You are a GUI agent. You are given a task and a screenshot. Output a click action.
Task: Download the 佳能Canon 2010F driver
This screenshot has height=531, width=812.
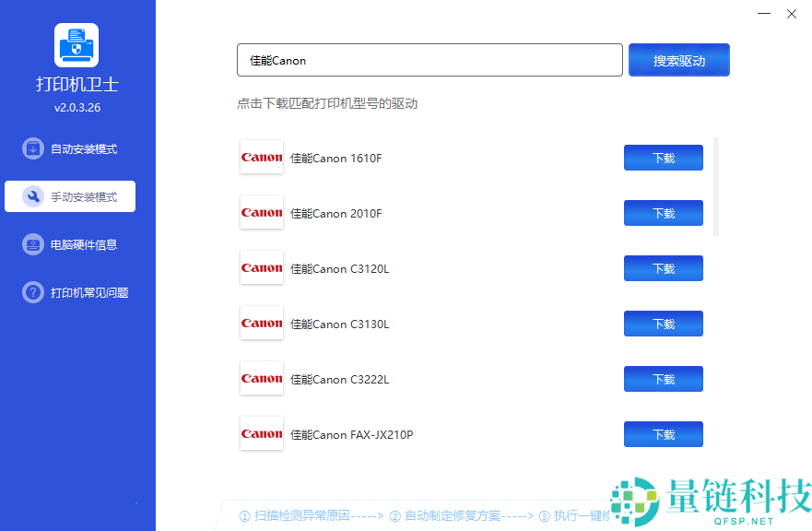[664, 213]
